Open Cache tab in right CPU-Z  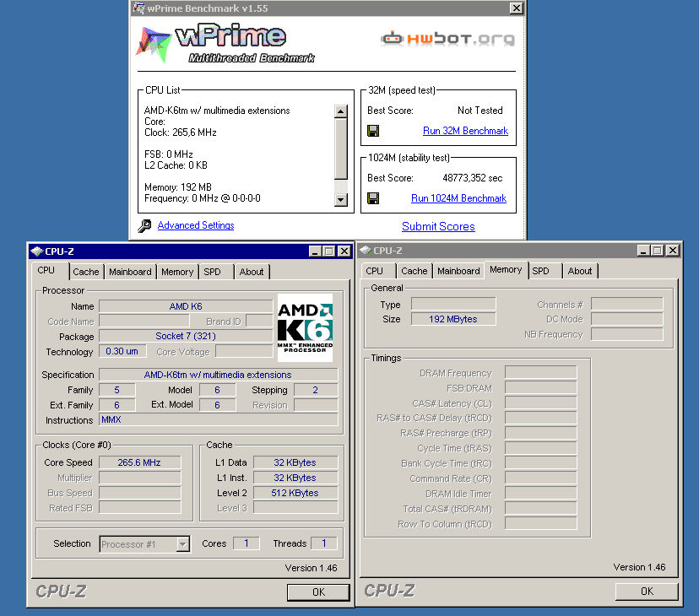[x=415, y=271]
